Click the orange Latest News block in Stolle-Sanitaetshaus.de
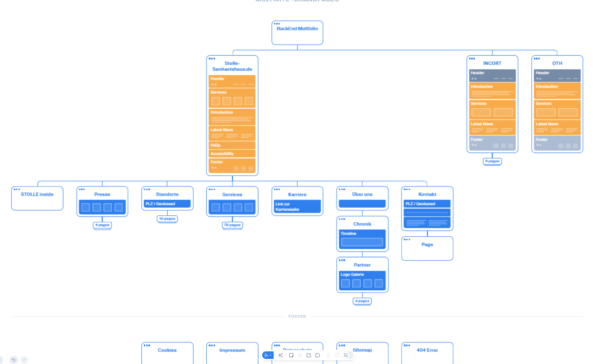596x364 pixels. tap(232, 133)
